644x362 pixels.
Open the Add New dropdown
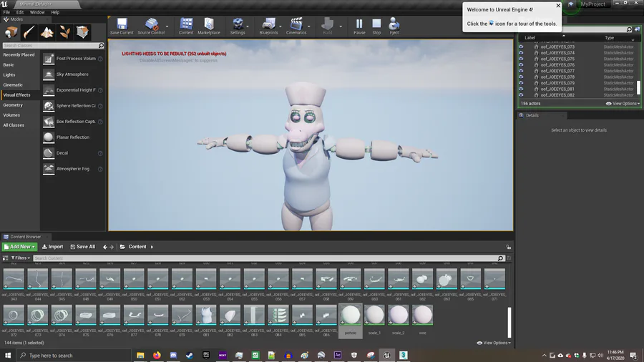19,247
